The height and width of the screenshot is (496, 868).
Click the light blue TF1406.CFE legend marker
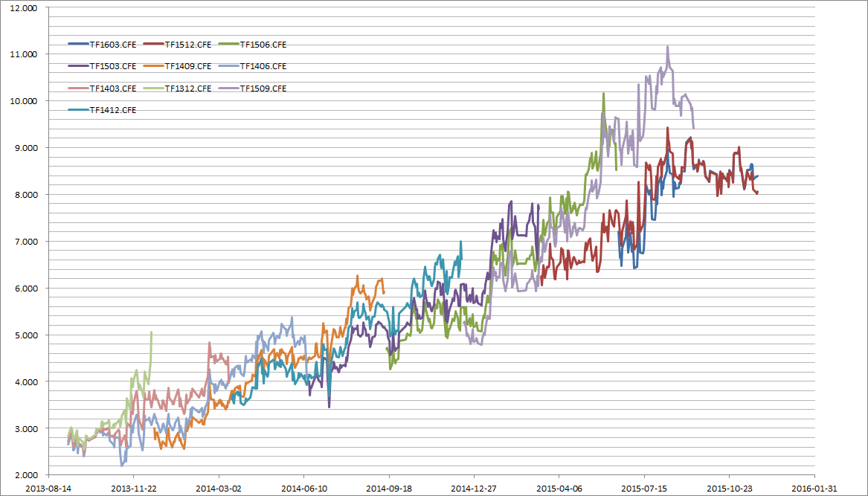tap(228, 66)
